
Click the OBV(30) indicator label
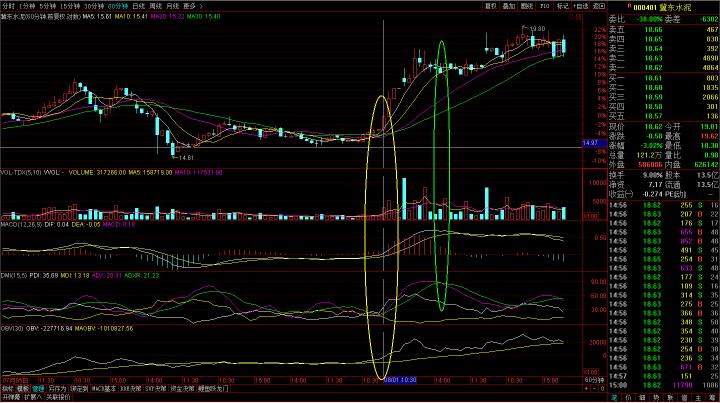tap(12, 329)
